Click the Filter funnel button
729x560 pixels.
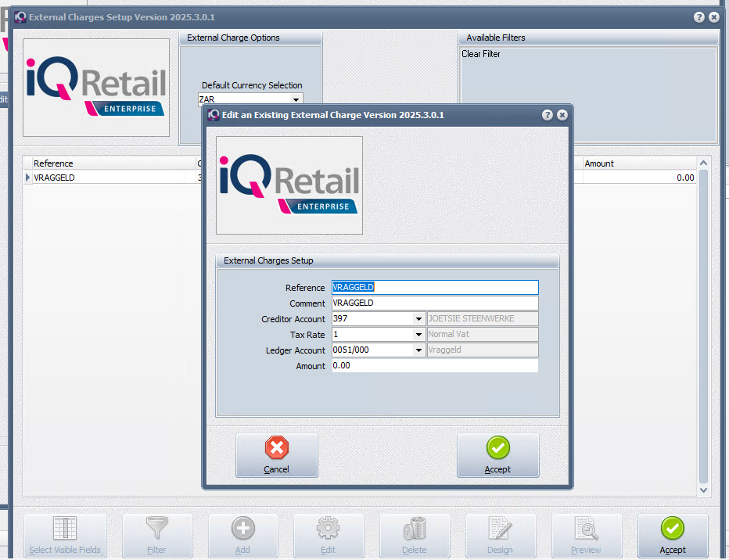coord(157,536)
